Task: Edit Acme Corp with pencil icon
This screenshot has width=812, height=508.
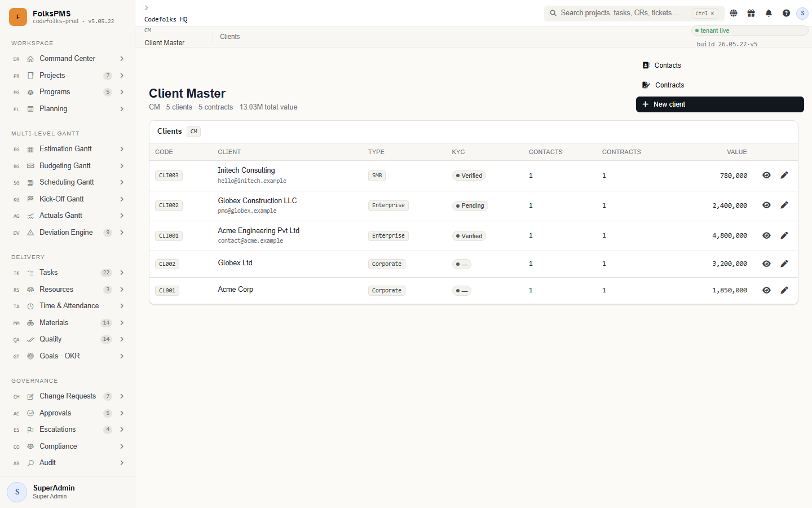Action: [x=784, y=290]
